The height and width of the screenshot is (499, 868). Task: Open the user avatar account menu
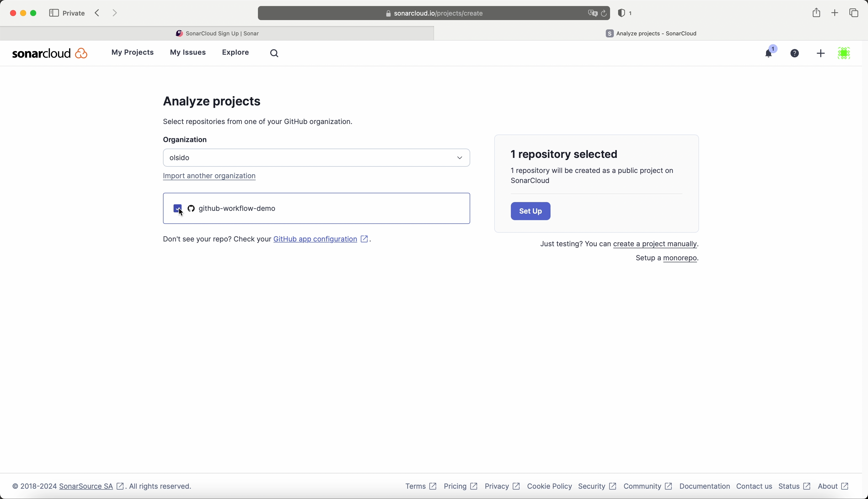pos(844,53)
